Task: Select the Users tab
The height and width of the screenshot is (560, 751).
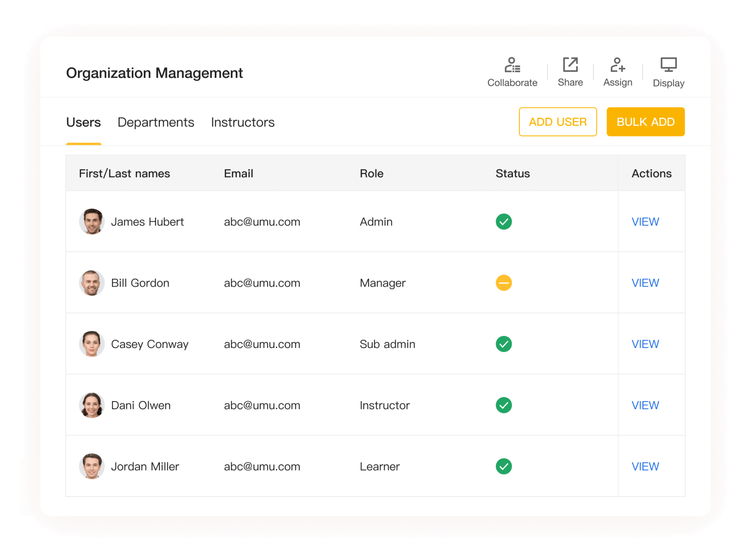Action: [x=83, y=122]
